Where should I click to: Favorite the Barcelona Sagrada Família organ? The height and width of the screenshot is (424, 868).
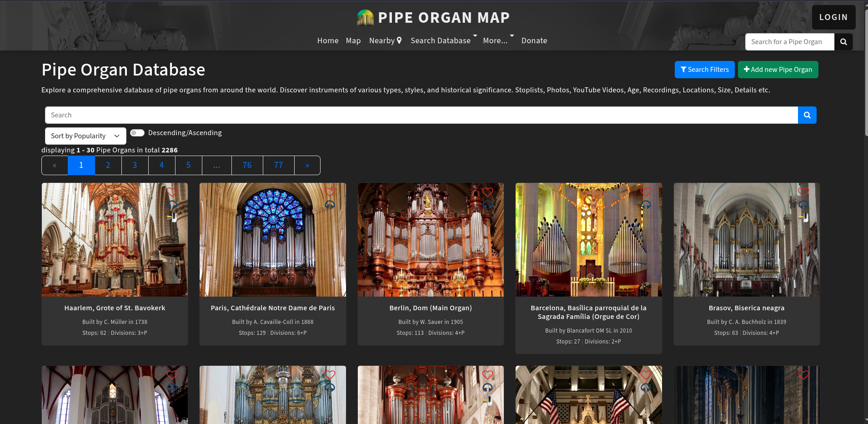(x=646, y=192)
